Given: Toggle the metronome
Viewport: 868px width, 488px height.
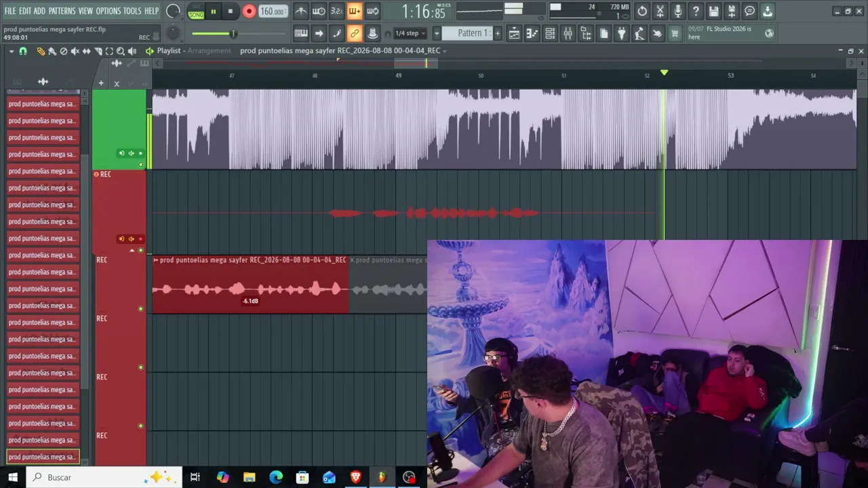Looking at the screenshot, I should (301, 11).
